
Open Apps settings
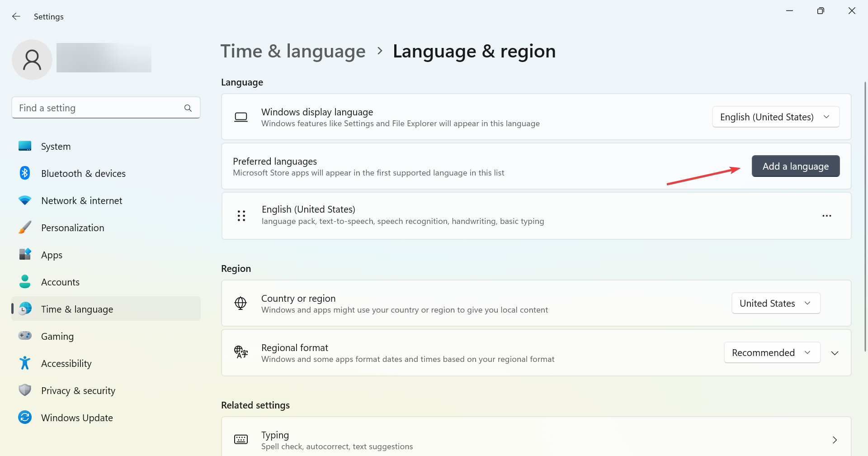point(106,255)
